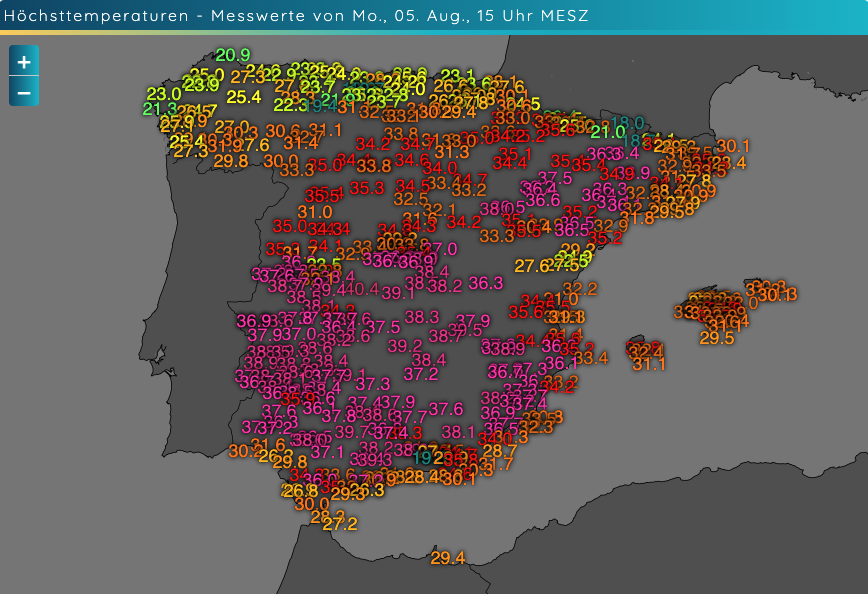Click the 29.5 value below Mallorca

pyautogui.click(x=716, y=338)
